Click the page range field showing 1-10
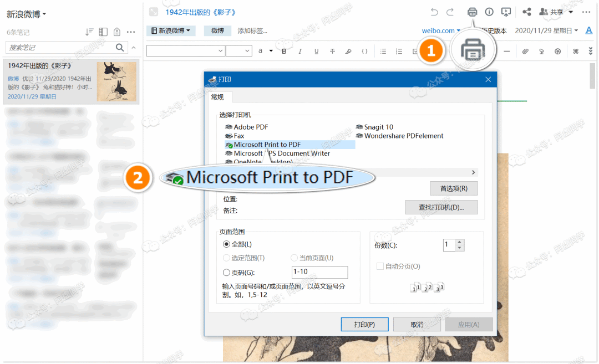This screenshot has height=364, width=599. tap(319, 271)
